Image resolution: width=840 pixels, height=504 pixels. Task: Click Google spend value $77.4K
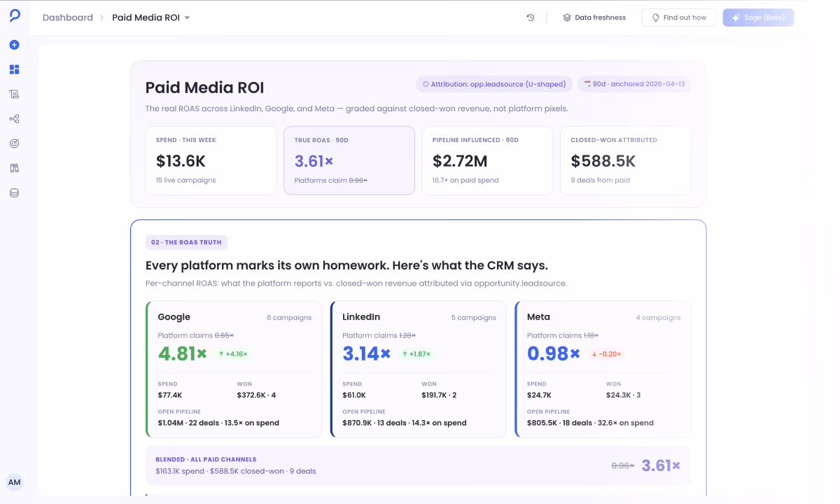[x=170, y=395]
